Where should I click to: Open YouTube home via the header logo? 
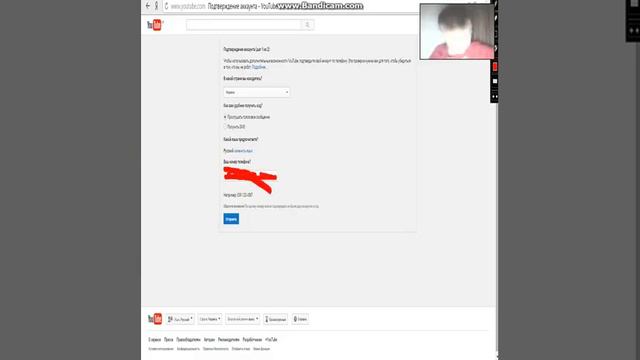(x=155, y=25)
